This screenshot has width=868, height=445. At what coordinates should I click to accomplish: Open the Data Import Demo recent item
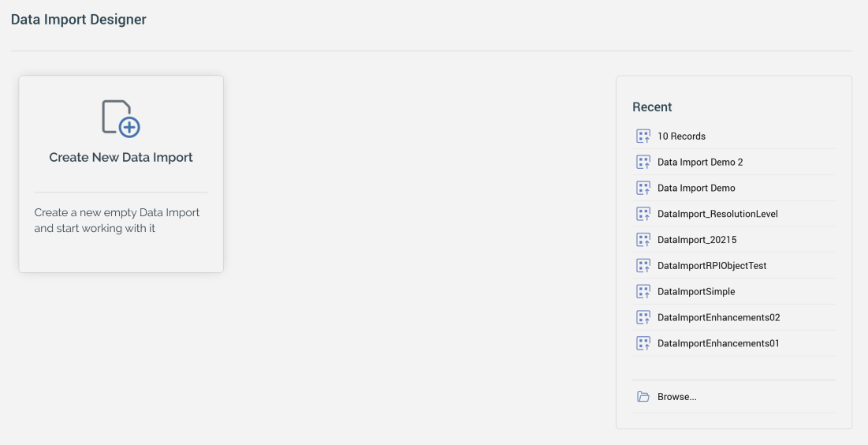696,189
